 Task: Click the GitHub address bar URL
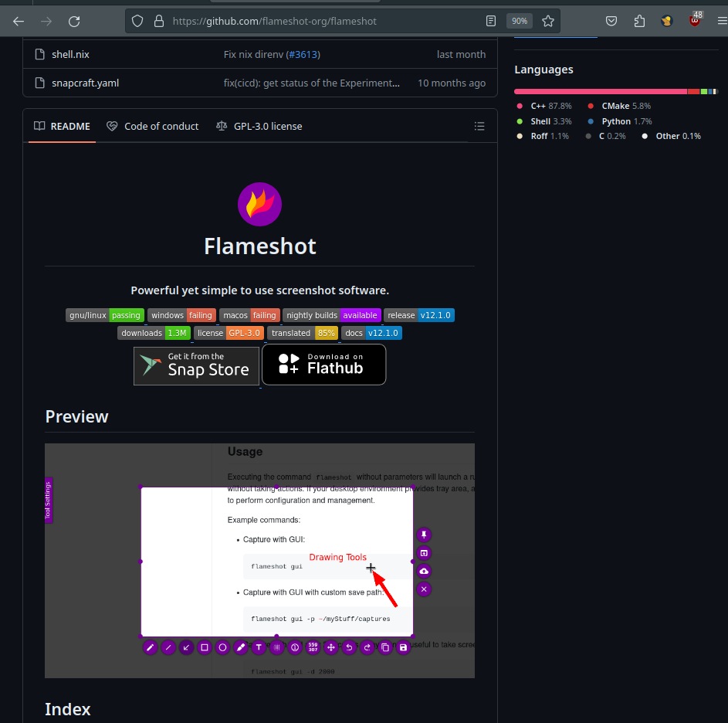[x=274, y=21]
